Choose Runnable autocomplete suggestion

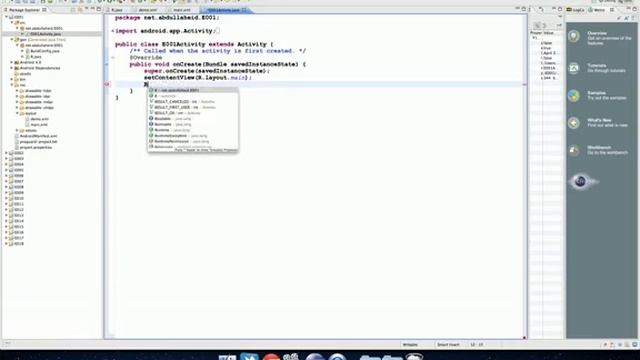pos(193,124)
